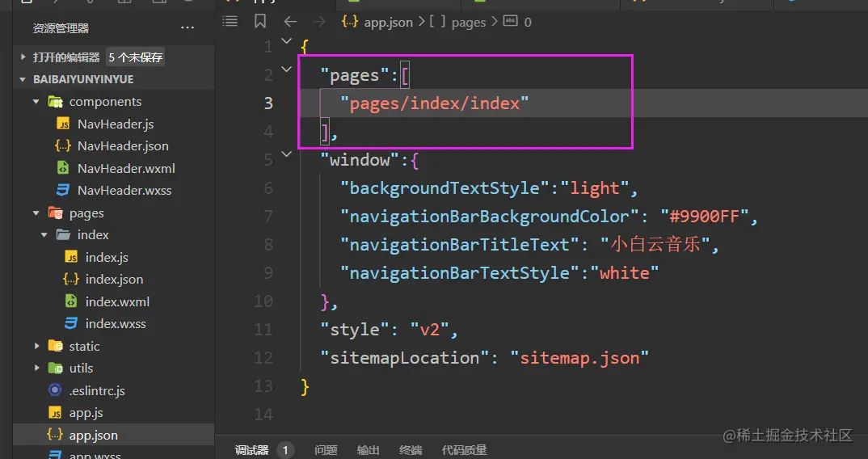Open index.js file
The width and height of the screenshot is (868, 459).
click(x=107, y=258)
